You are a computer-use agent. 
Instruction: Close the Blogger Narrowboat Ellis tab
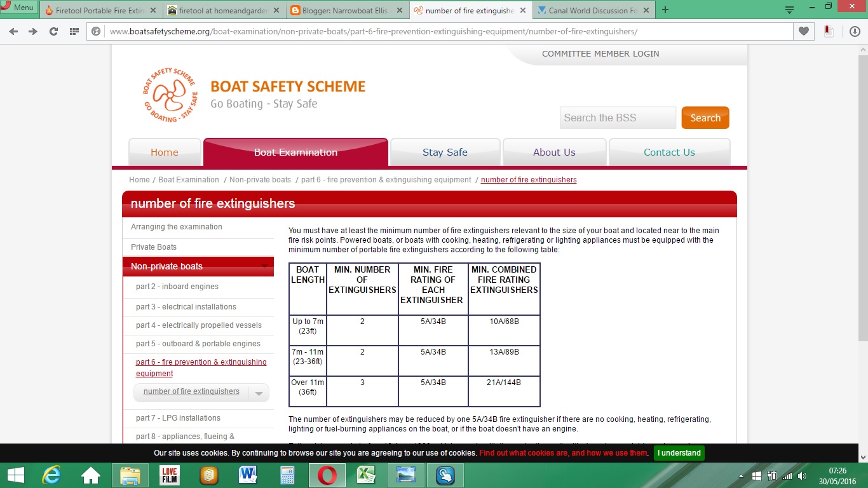tap(399, 10)
